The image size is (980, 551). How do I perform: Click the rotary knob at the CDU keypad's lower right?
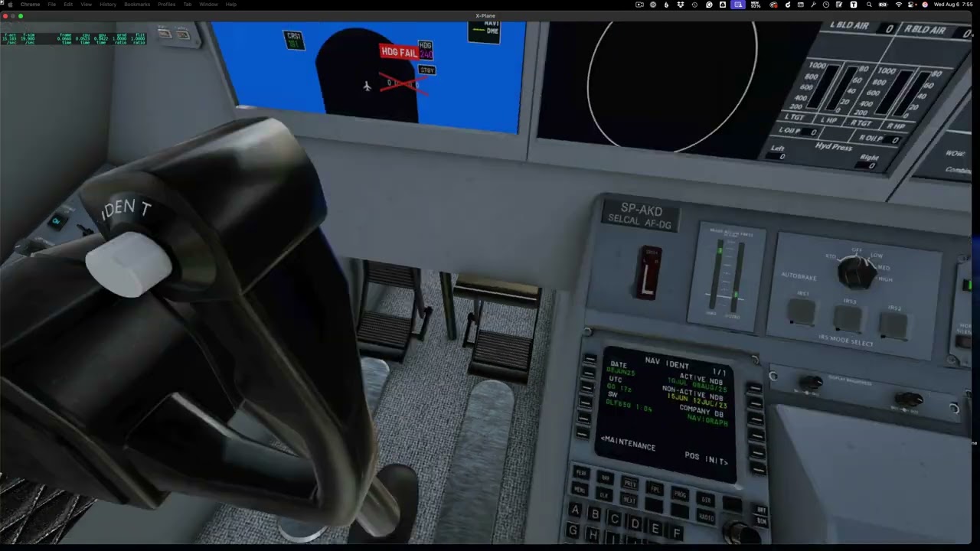click(x=741, y=532)
